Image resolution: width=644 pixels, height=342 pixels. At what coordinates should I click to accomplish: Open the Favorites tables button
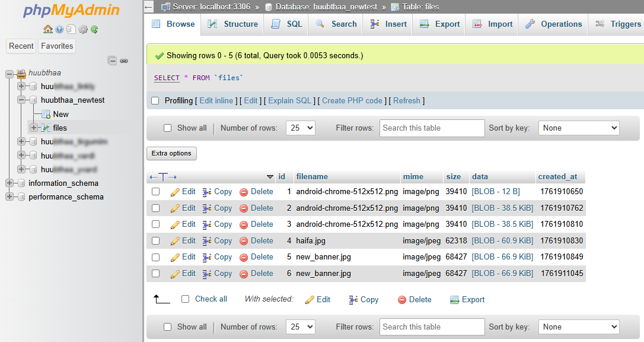pos(57,46)
